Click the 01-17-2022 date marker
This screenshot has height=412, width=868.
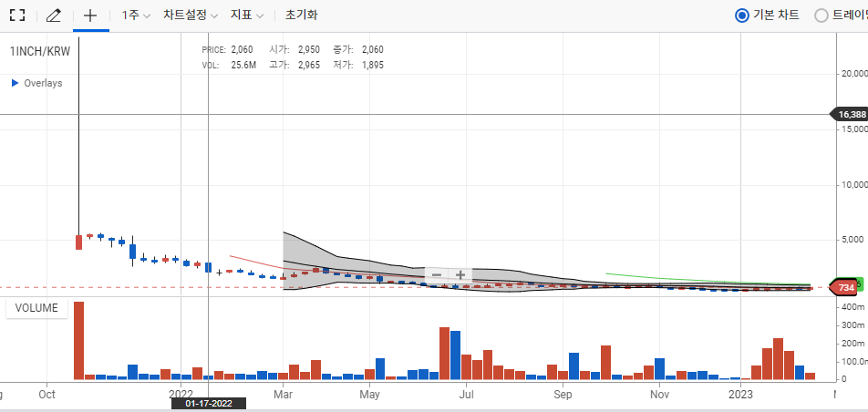pos(209,403)
